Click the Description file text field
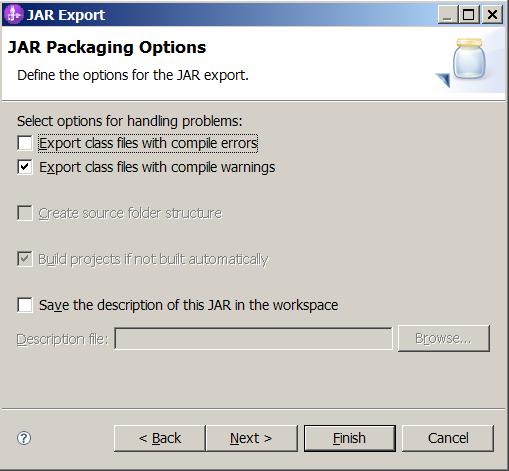 [254, 339]
